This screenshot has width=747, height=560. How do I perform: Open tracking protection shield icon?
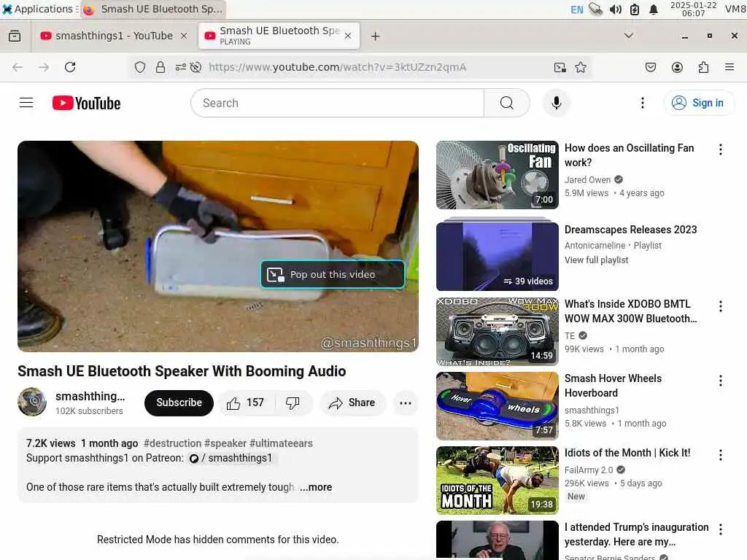(139, 67)
